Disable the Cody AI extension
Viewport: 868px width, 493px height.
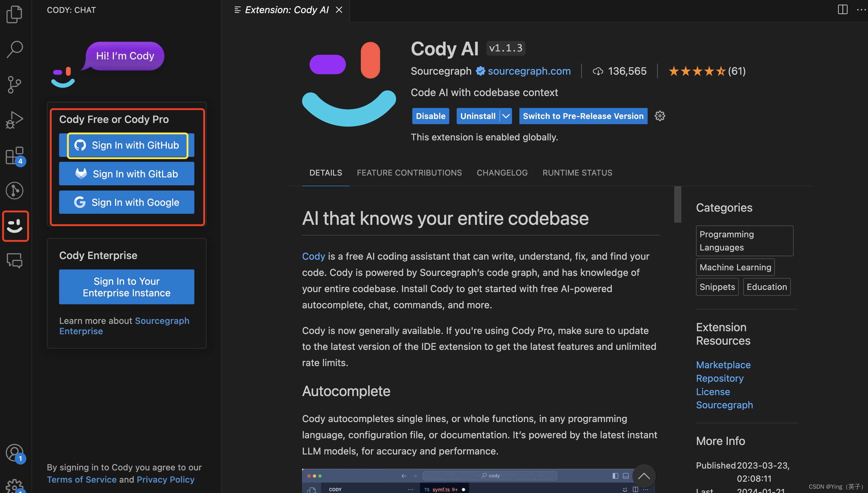click(430, 116)
